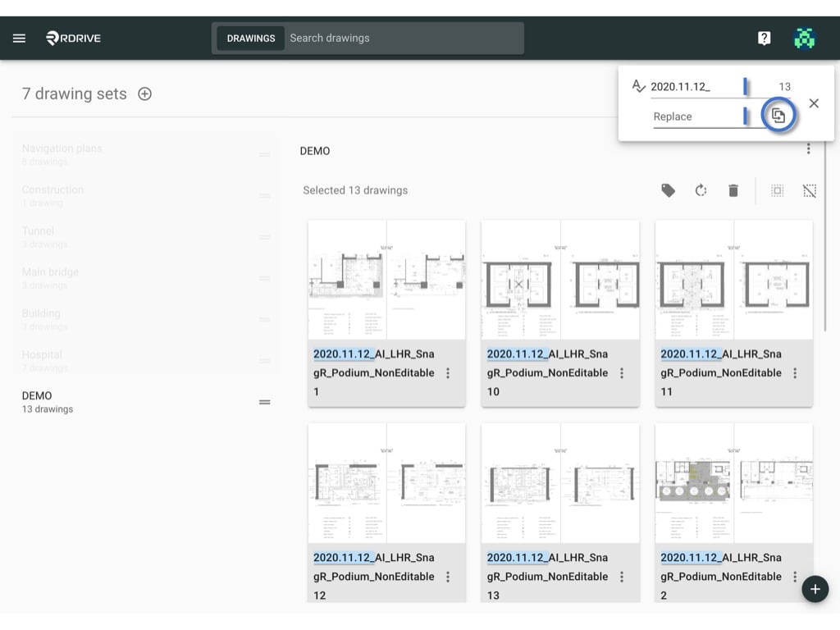Open options for drawing ending in 10
The width and height of the screenshot is (840, 630).
622,373
